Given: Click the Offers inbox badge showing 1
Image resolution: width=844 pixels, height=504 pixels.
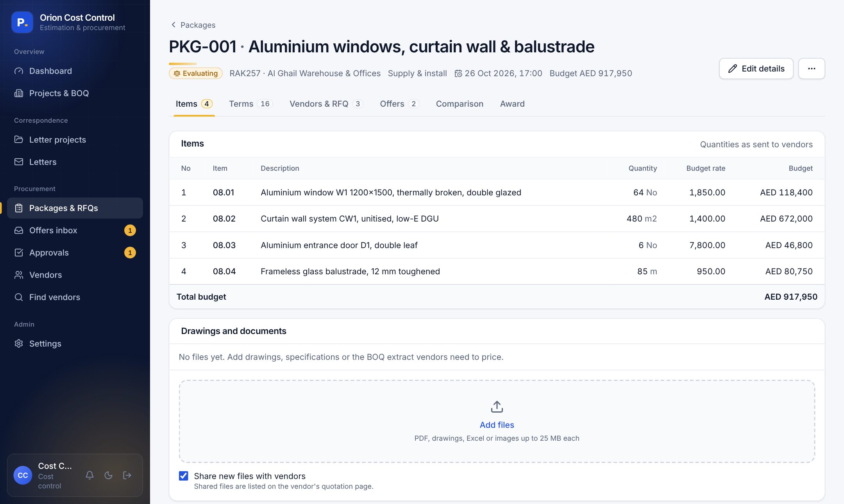Looking at the screenshot, I should click(x=130, y=231).
